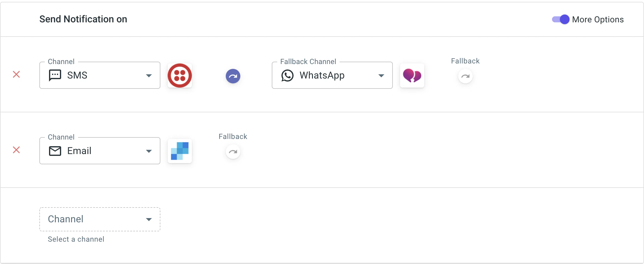This screenshot has width=644, height=264.
Task: Click the Fallback arrow icon in the SMS row
Action: [465, 76]
